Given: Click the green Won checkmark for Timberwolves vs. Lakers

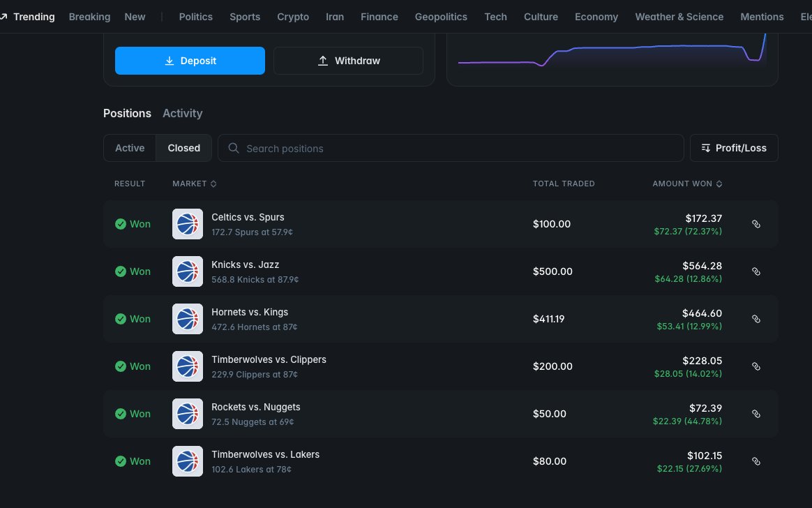Looking at the screenshot, I should [x=121, y=461].
